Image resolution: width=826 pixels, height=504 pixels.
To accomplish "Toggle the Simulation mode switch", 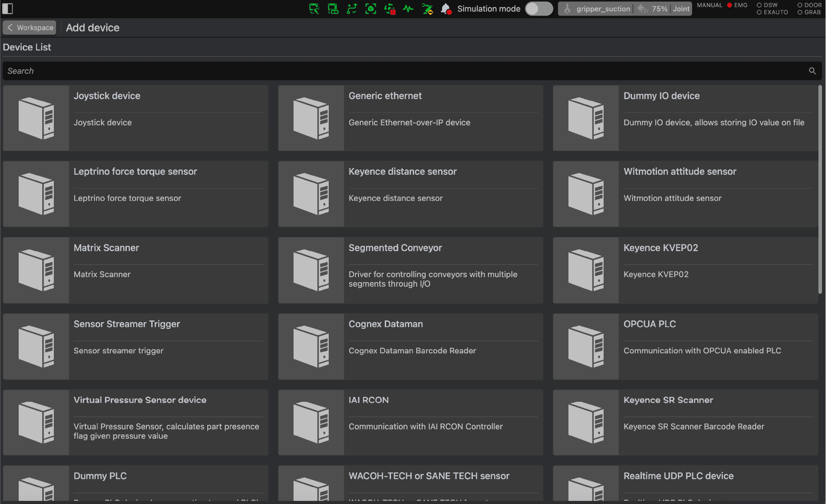I will 539,9.
